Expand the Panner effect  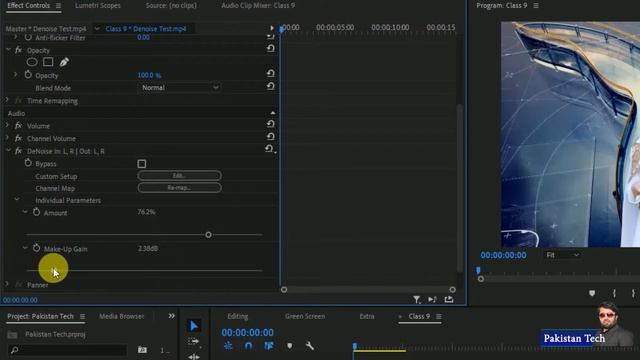coord(7,284)
